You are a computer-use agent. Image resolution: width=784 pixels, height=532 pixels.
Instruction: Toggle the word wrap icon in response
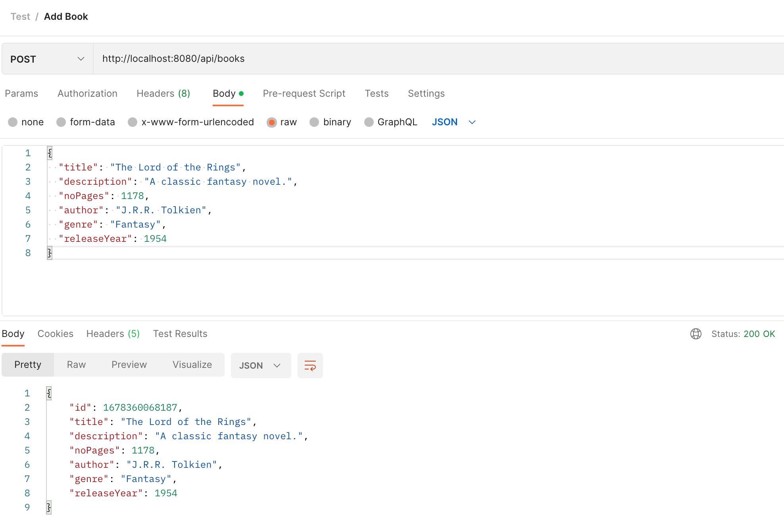[310, 366]
